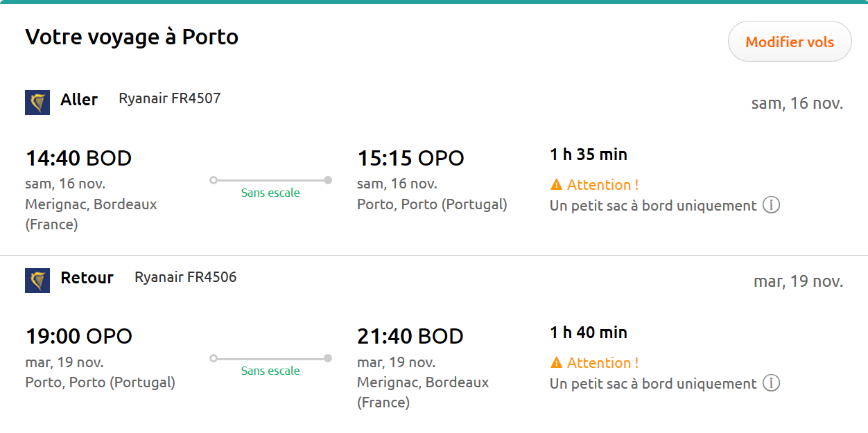The height and width of the screenshot is (433, 868).
Task: Click the return Sans escale label
Action: point(270,371)
